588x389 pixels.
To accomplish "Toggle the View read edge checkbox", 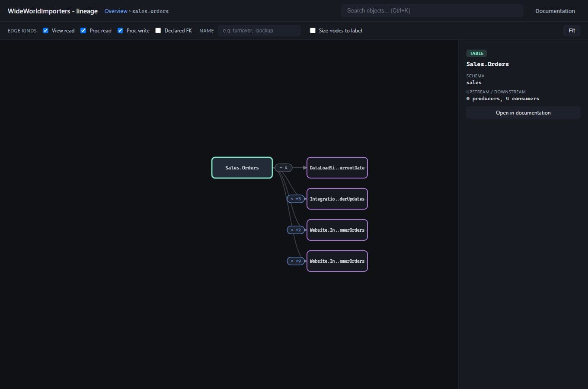I will click(45, 31).
